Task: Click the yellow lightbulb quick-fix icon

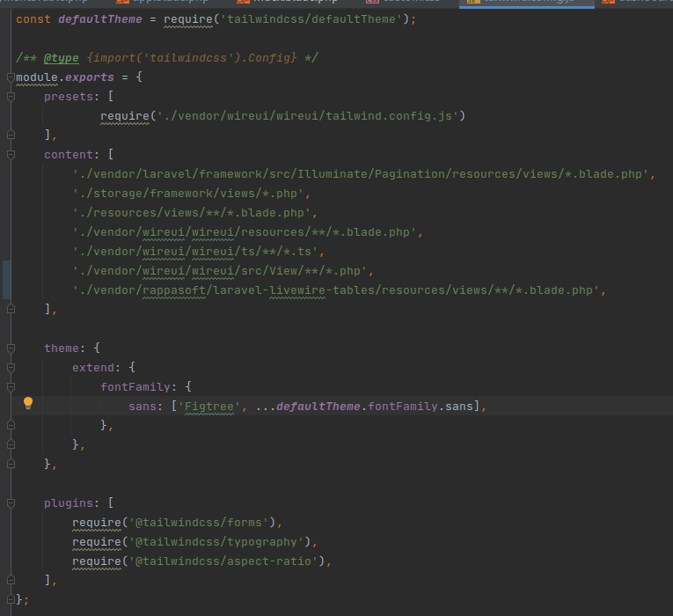Action: 28,403
